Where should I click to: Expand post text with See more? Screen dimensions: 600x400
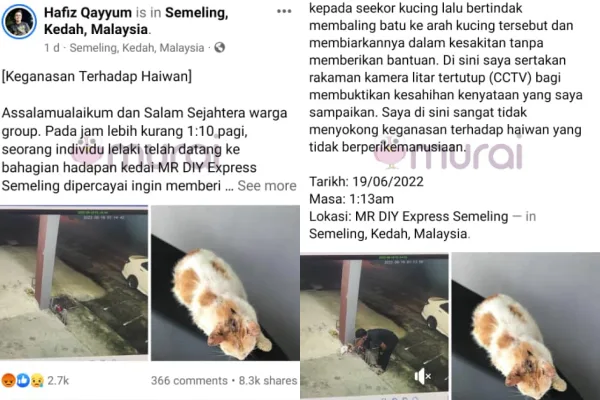click(267, 186)
